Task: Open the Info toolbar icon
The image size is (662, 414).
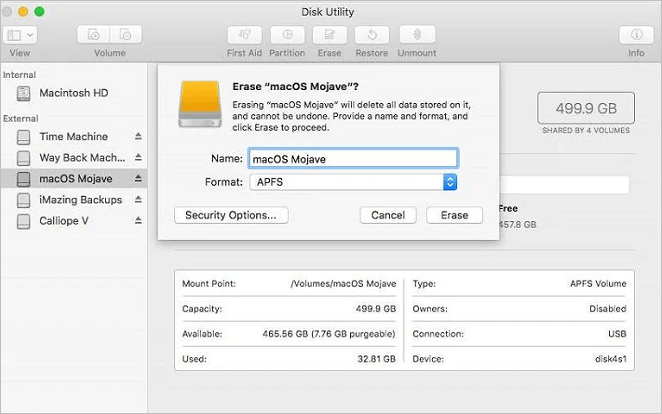Action: click(636, 35)
